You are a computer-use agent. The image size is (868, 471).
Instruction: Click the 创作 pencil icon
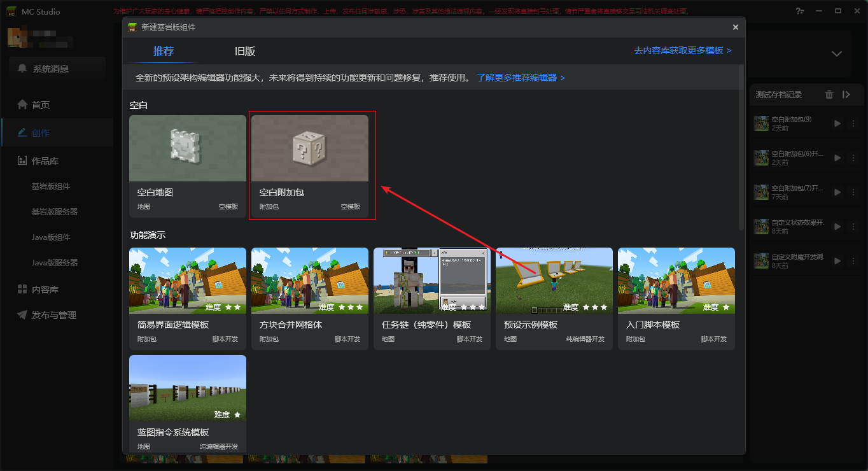tap(22, 133)
